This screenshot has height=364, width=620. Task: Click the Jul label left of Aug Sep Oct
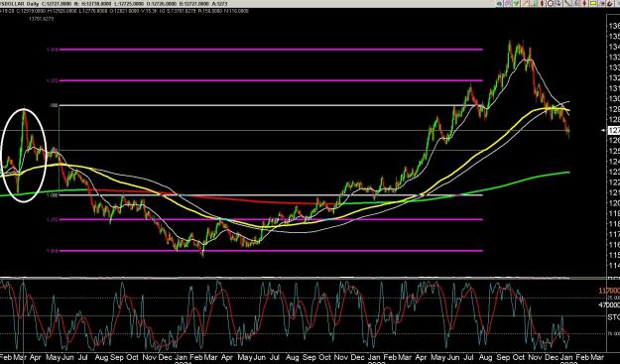pos(83,357)
